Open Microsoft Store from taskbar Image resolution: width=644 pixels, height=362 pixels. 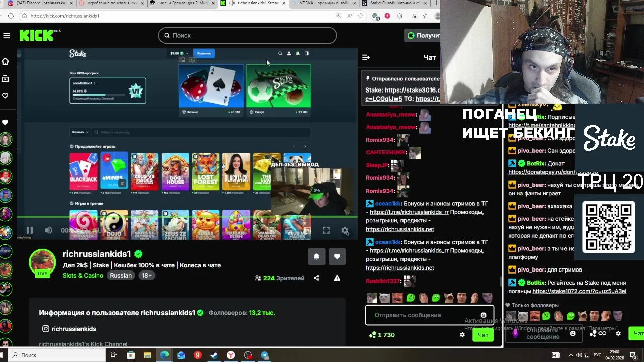[131, 355]
